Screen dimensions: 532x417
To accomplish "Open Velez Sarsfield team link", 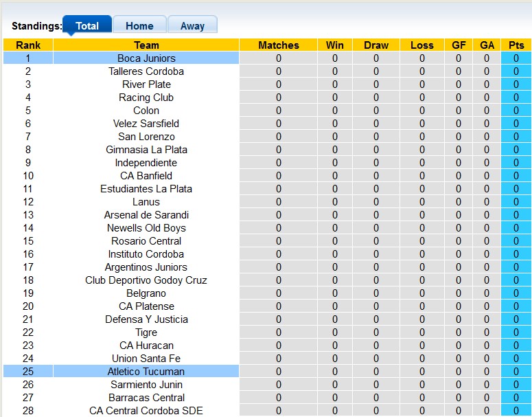I will tap(146, 124).
